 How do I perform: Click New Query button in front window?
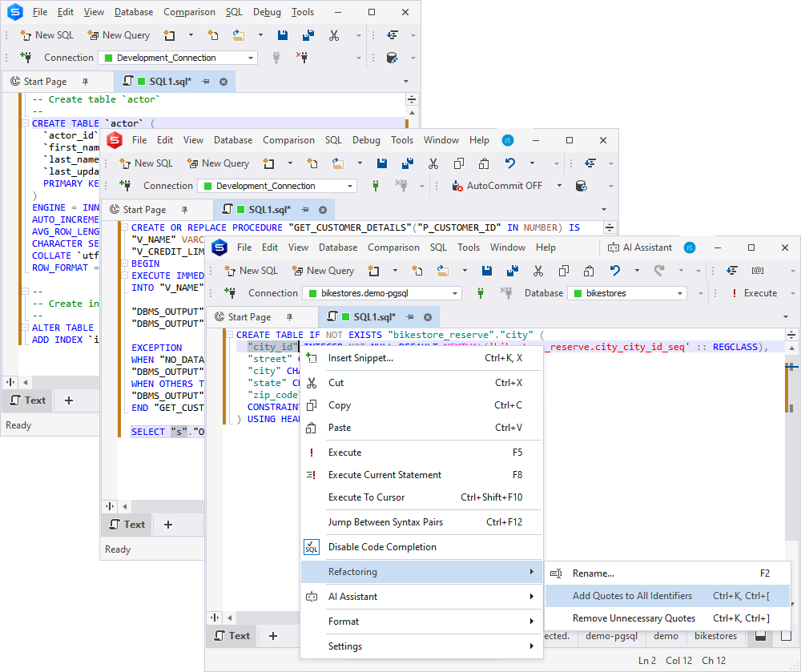point(324,271)
